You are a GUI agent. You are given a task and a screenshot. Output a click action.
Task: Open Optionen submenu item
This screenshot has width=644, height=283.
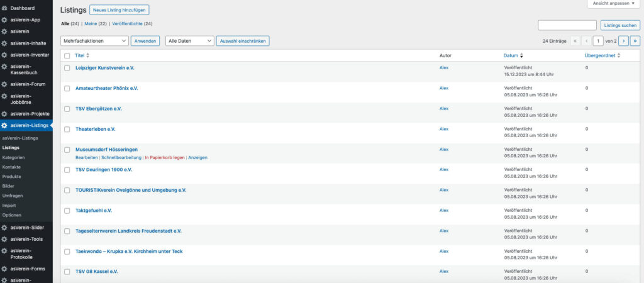click(x=11, y=215)
